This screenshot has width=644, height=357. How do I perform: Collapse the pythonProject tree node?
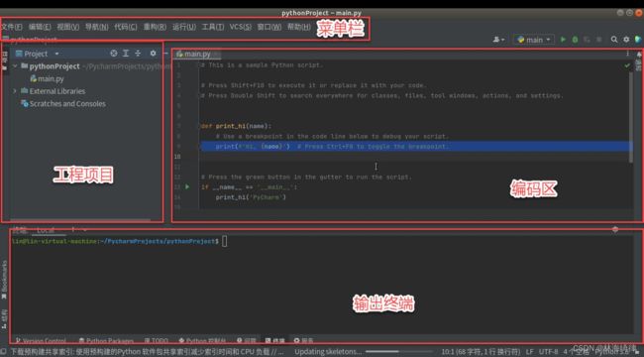(x=15, y=65)
